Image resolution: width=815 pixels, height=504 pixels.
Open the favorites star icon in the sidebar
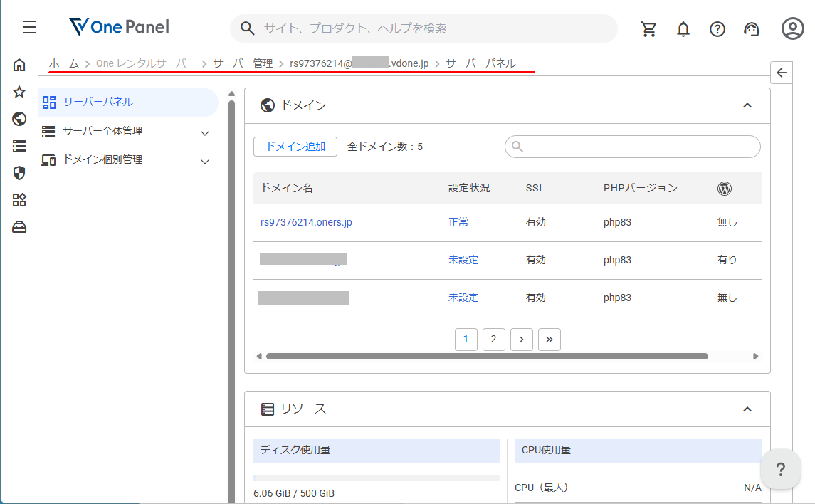19,92
